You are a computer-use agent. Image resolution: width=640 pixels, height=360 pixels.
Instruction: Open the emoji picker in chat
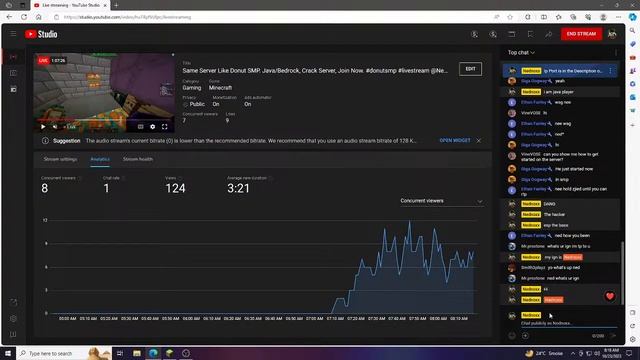tap(512, 336)
